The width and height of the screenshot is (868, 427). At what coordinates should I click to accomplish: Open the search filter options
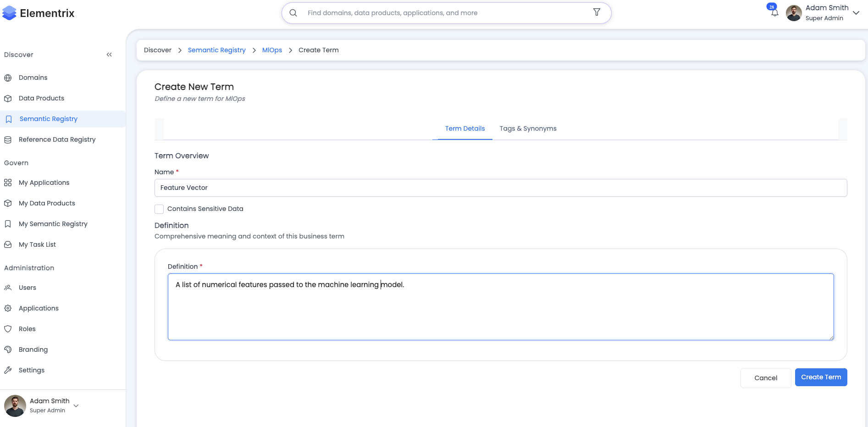[597, 12]
